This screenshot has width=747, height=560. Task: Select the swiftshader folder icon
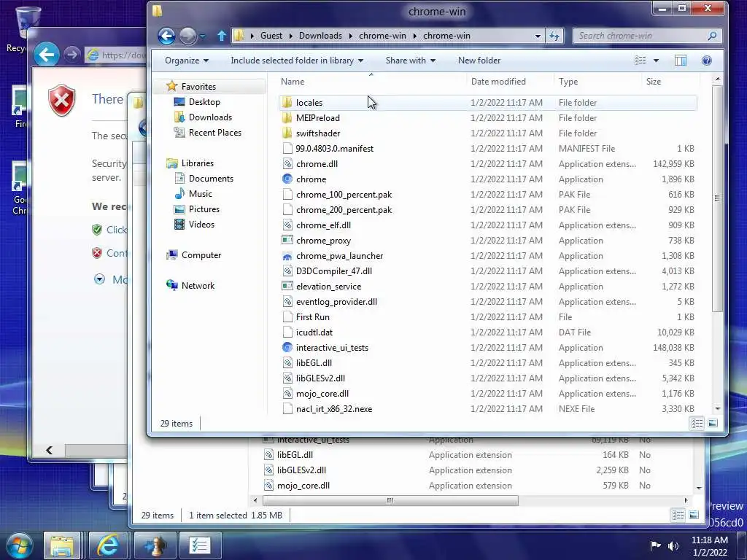pos(287,133)
